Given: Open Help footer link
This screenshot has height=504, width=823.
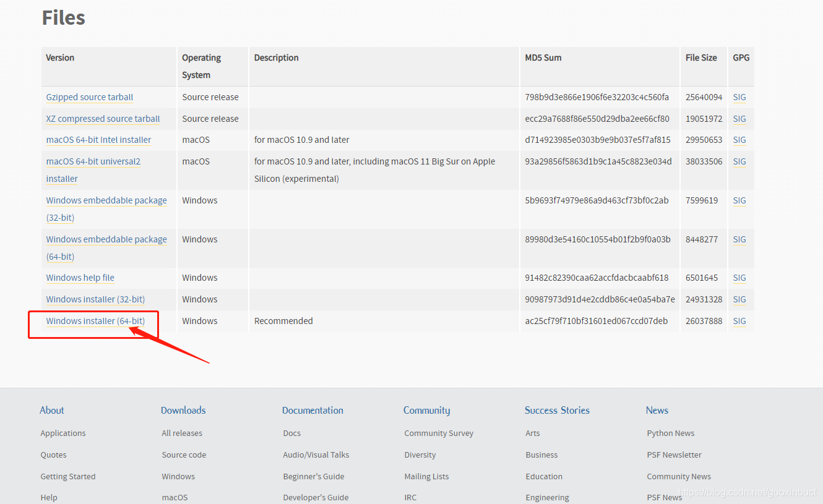Looking at the screenshot, I should point(49,497).
